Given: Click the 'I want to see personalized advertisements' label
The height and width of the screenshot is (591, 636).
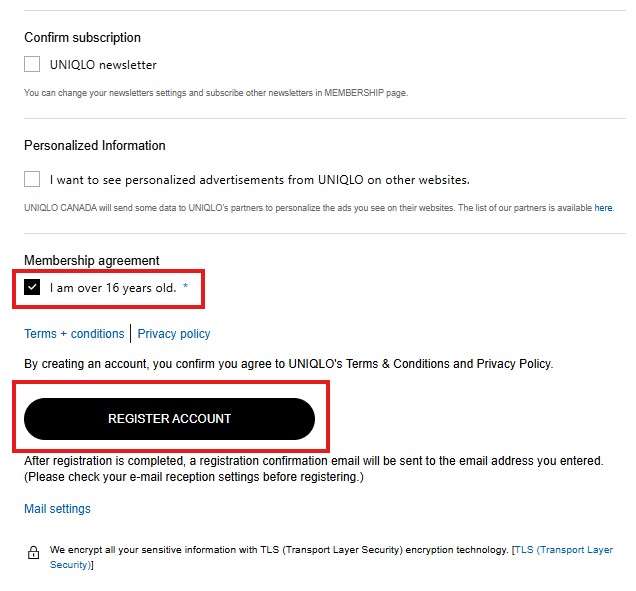Looking at the screenshot, I should pyautogui.click(x=259, y=180).
